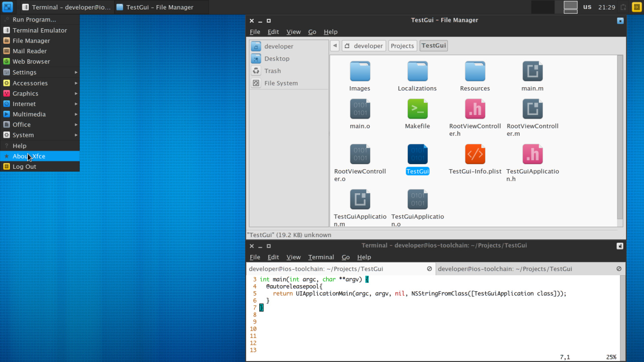The image size is (644, 362).
Task: Click the us keyboard layout indicator
Action: (587, 7)
